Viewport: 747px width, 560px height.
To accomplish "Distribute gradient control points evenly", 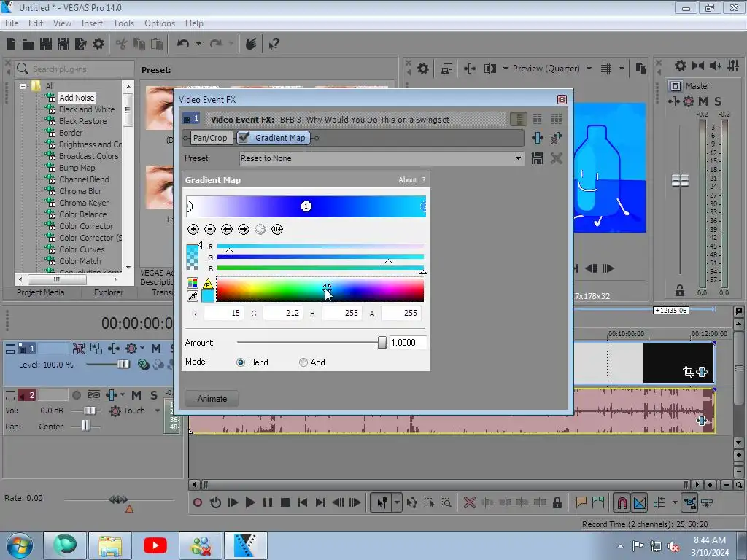I will tap(276, 230).
